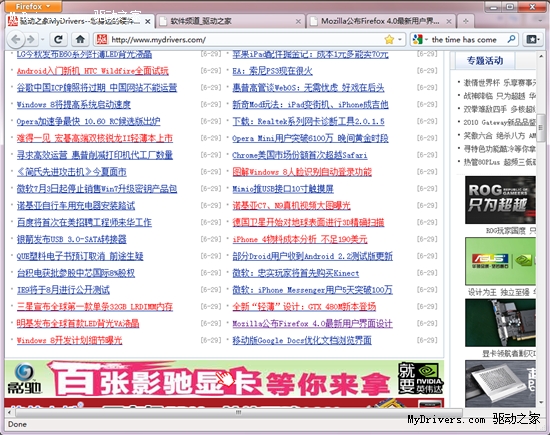Open the Chrome美国市场份额首次超越Safari link
550x435 pixels.
coord(300,155)
